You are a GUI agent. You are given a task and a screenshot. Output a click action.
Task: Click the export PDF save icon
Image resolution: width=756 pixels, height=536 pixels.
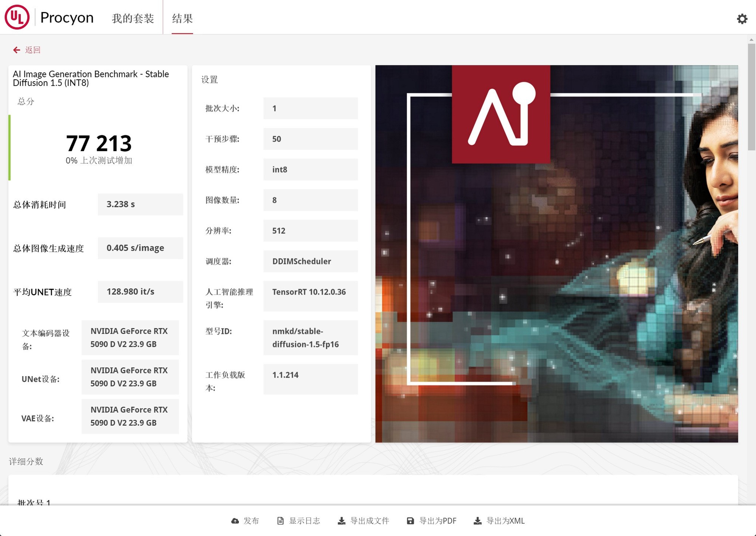tap(410, 521)
